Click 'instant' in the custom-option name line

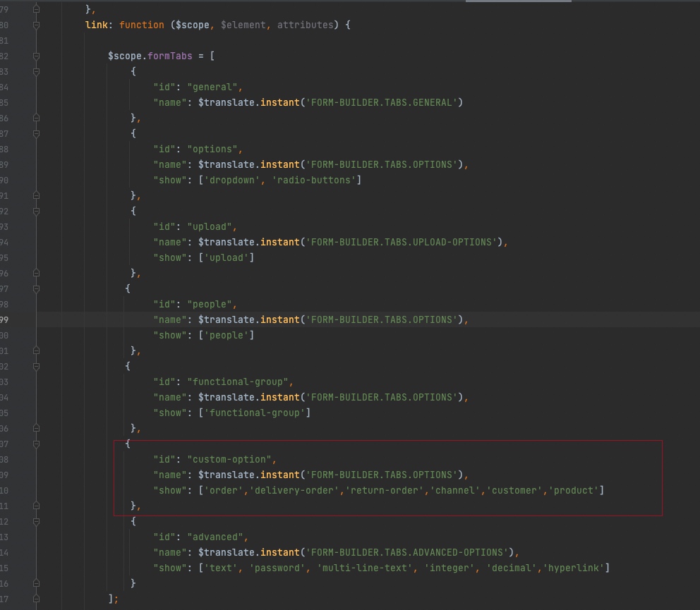coord(280,475)
